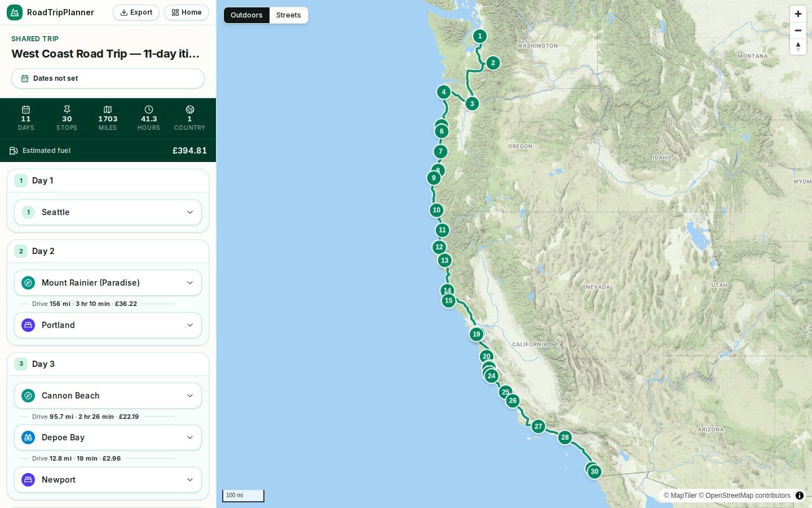The width and height of the screenshot is (812, 508).
Task: Select the Day 1 header
Action: point(108,181)
